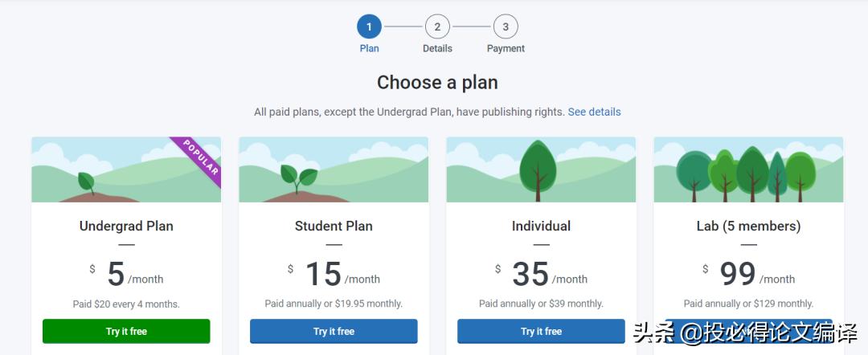The width and height of the screenshot is (868, 355).
Task: Start Student Plan free trial button
Action: tap(334, 331)
